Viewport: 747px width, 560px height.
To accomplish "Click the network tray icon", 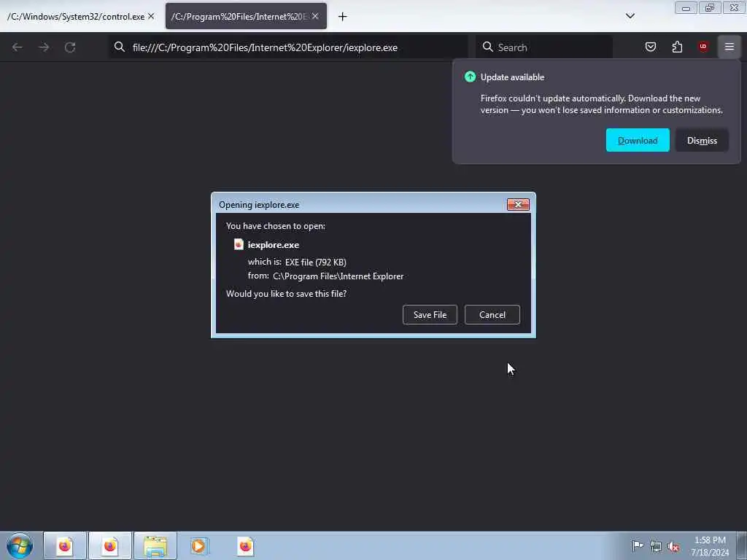I will (x=656, y=546).
